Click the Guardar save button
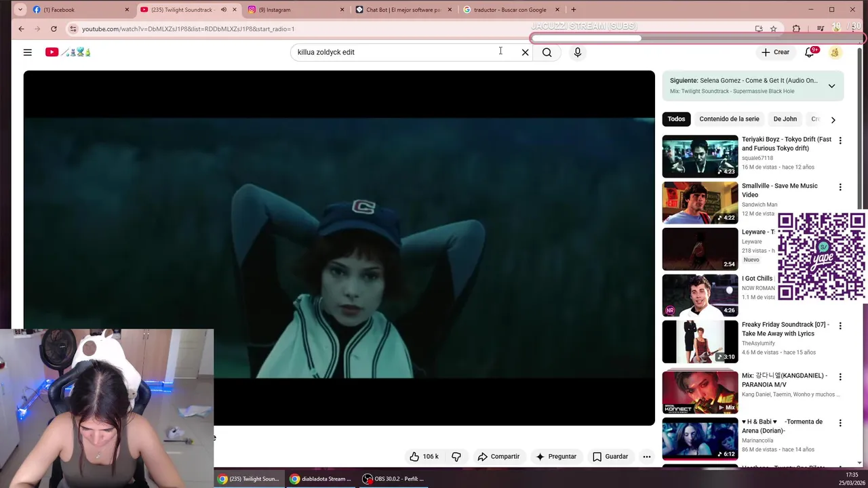The height and width of the screenshot is (488, 868). click(x=610, y=457)
